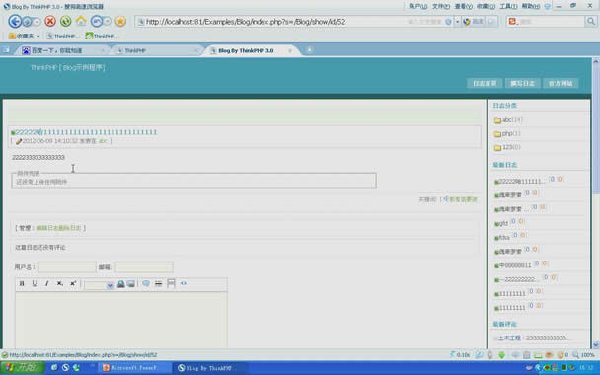The height and width of the screenshot is (375, 600).
Task: Toggle source code view in editor
Action: 184,284
